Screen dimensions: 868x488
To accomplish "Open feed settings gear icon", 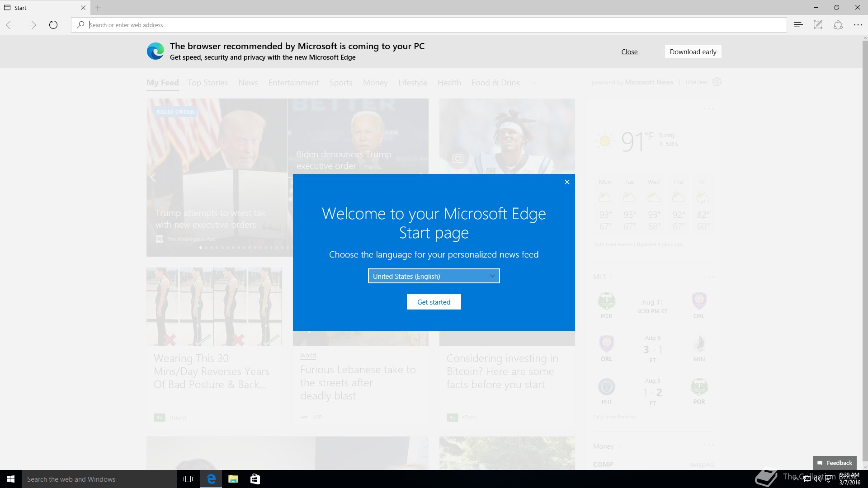I will (717, 82).
